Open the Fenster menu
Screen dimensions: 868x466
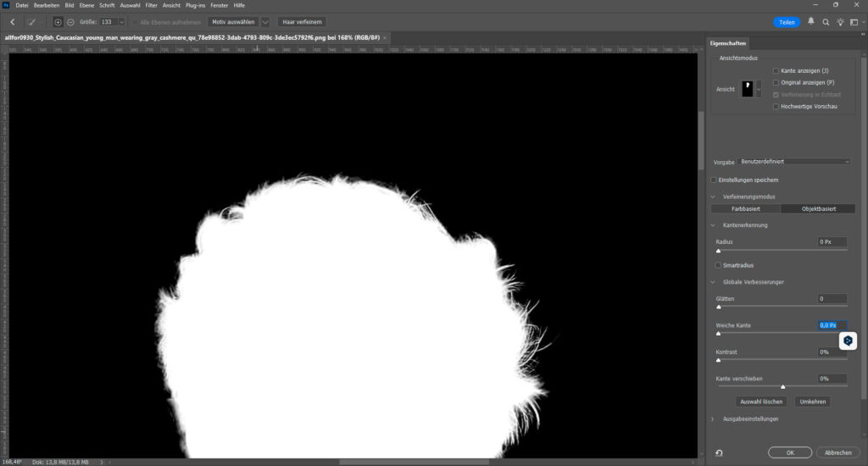(220, 5)
